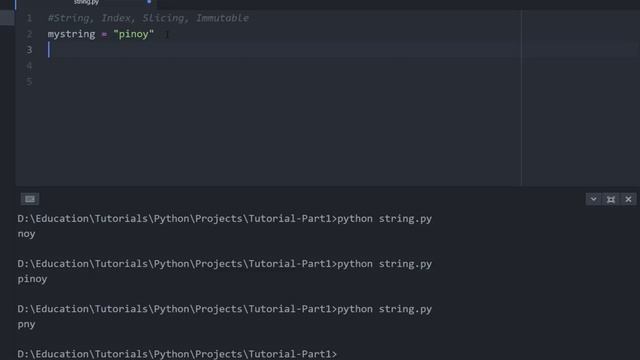Click line number 3 in gutter
The image size is (640, 360).
click(29, 50)
